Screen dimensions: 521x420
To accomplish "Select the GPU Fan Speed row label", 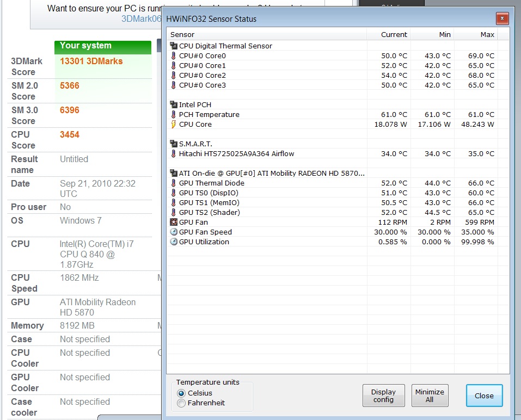I will (x=205, y=232).
